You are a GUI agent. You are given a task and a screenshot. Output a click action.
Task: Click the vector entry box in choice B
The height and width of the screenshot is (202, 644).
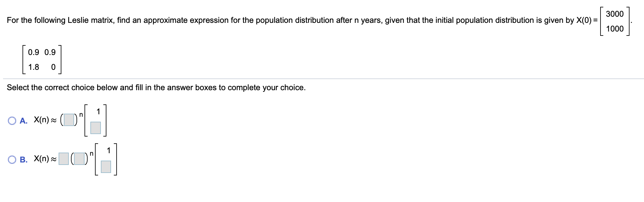pos(106,166)
